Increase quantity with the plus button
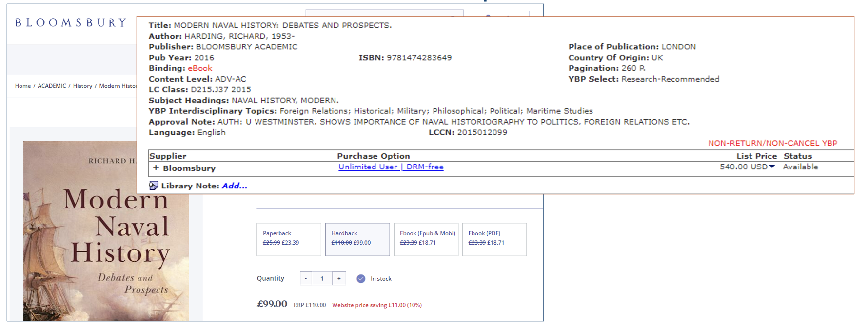This screenshot has width=868, height=333. tap(339, 279)
